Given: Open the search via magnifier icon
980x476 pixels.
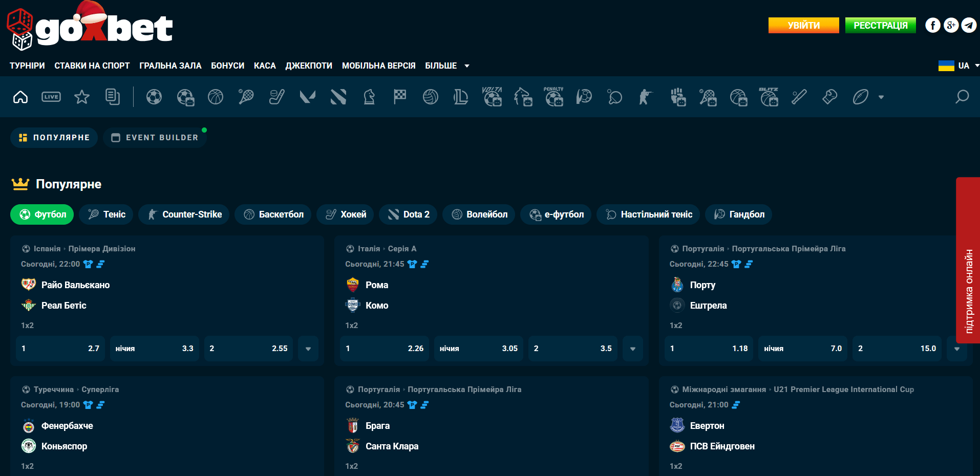Looking at the screenshot, I should 963,97.
